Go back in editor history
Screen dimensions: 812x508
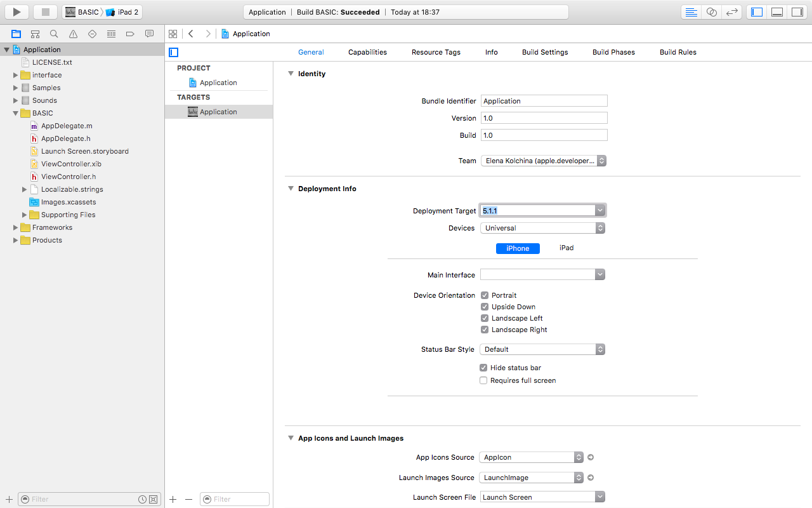click(191, 34)
